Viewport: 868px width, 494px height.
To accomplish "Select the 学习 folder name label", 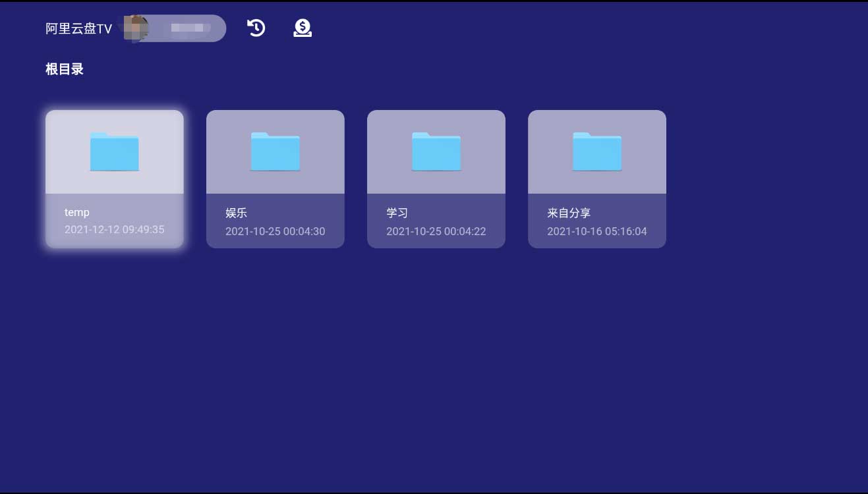I will (397, 213).
